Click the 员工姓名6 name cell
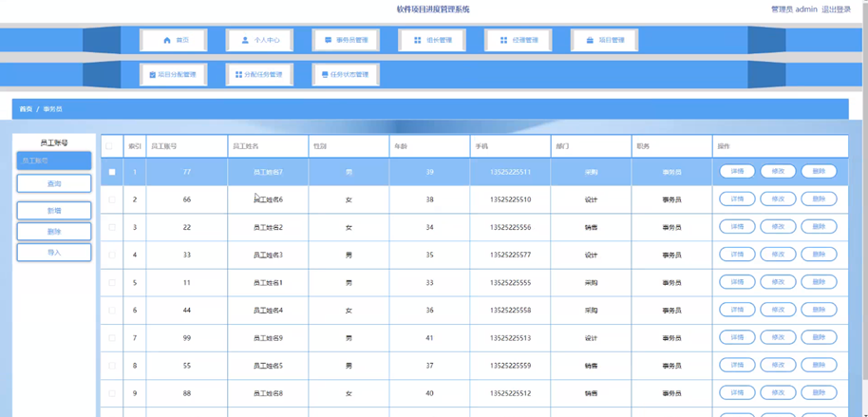Image resolution: width=868 pixels, height=417 pixels. click(268, 199)
